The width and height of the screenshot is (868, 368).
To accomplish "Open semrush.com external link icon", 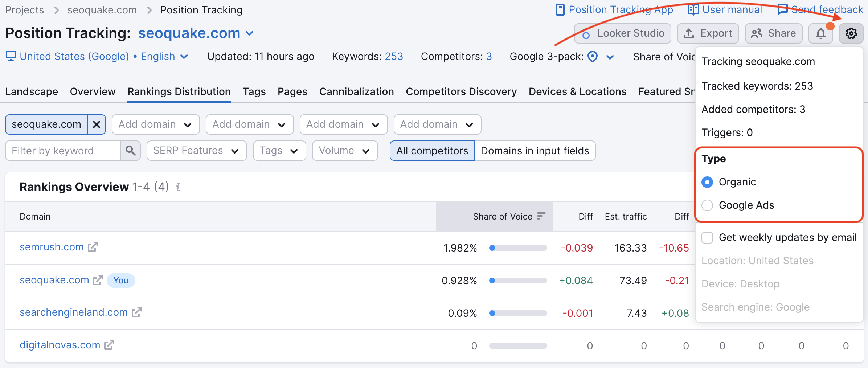I will [x=93, y=247].
